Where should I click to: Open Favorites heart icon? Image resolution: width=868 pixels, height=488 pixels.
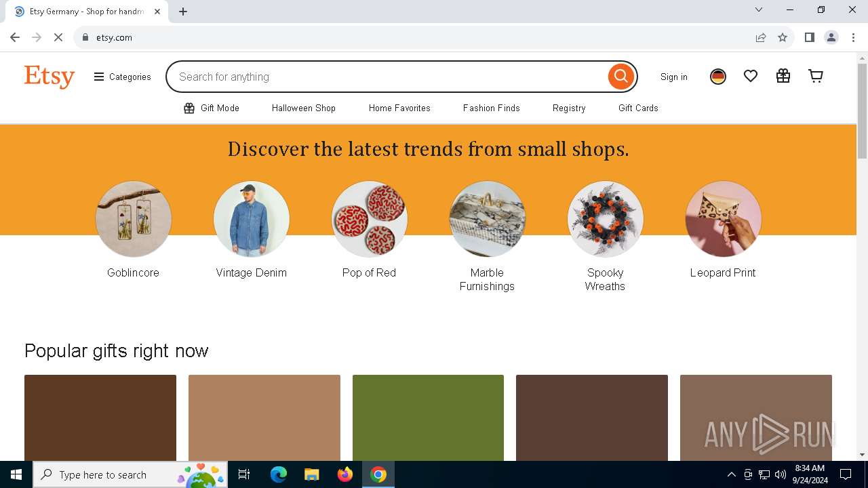tap(751, 77)
